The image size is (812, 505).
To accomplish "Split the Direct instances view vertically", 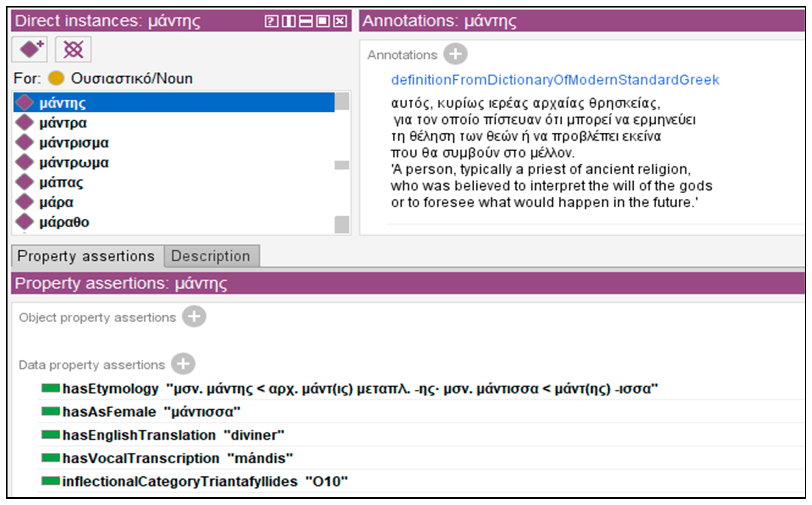I will tap(288, 21).
